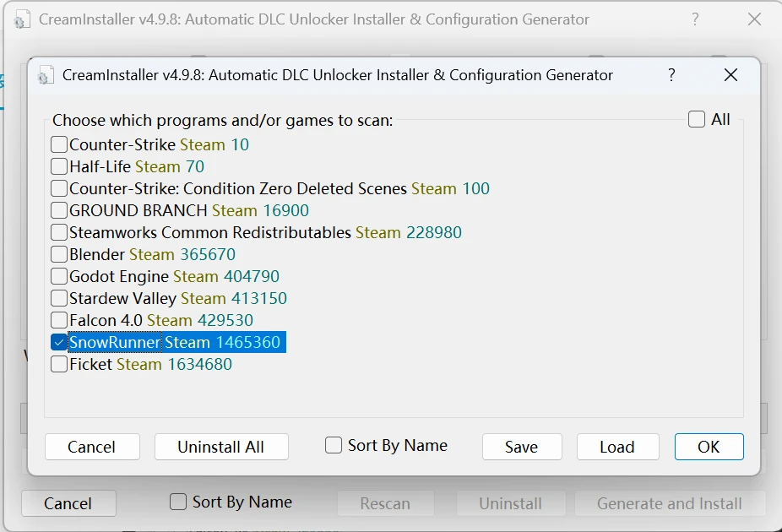Click Cancel in the background window
The width and height of the screenshot is (782, 532).
[68, 503]
